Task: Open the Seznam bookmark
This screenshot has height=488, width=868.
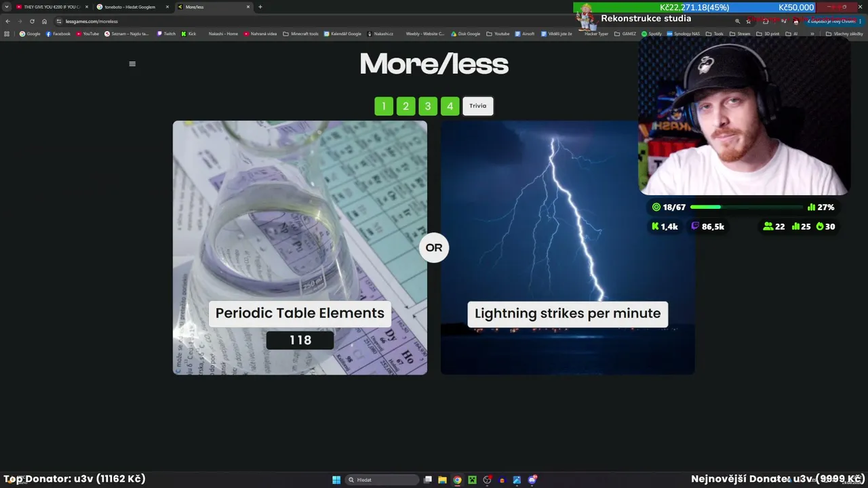Action: pos(127,34)
